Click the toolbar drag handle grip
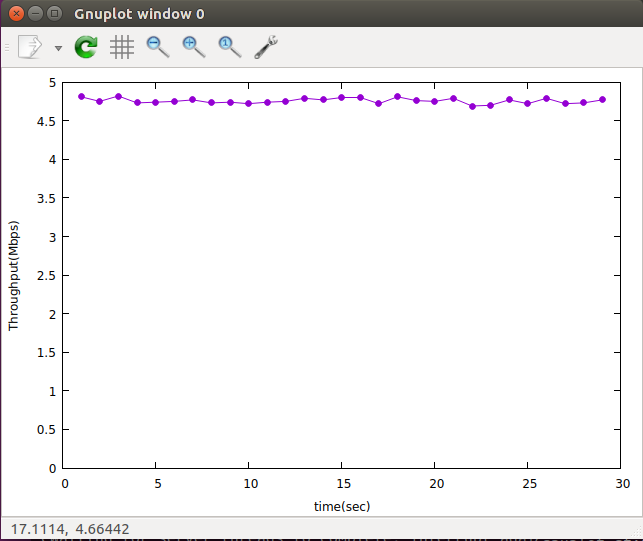The width and height of the screenshot is (643, 541). tap(7, 48)
